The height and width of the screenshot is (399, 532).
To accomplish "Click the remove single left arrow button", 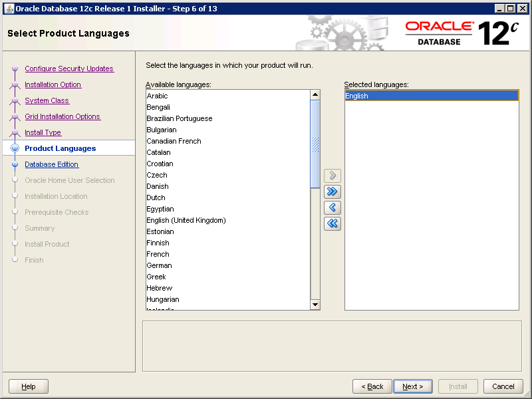I will [332, 207].
